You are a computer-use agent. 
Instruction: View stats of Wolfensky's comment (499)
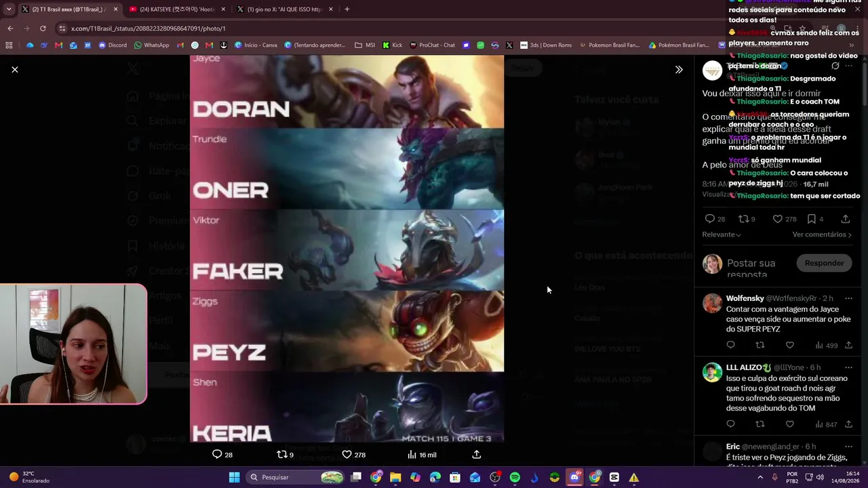pyautogui.click(x=827, y=346)
